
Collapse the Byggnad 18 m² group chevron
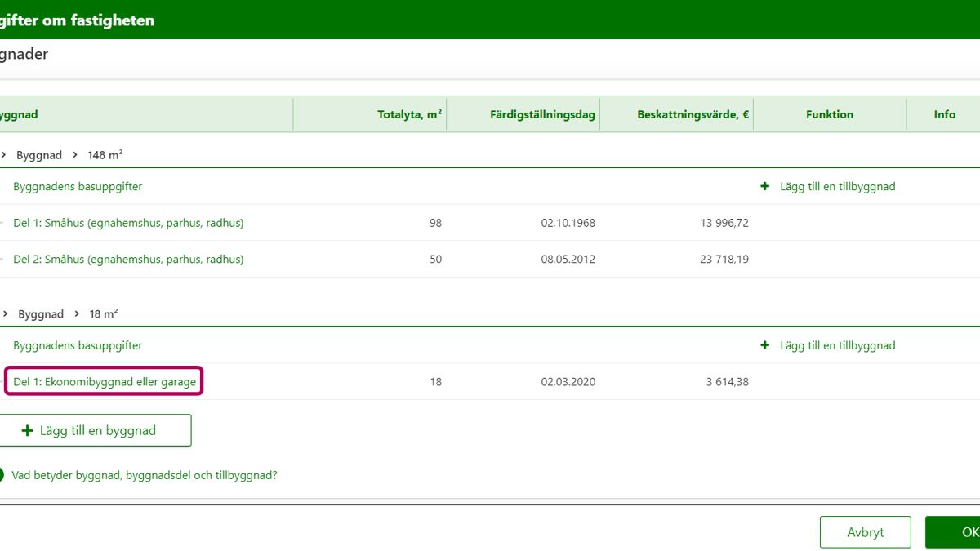click(4, 314)
